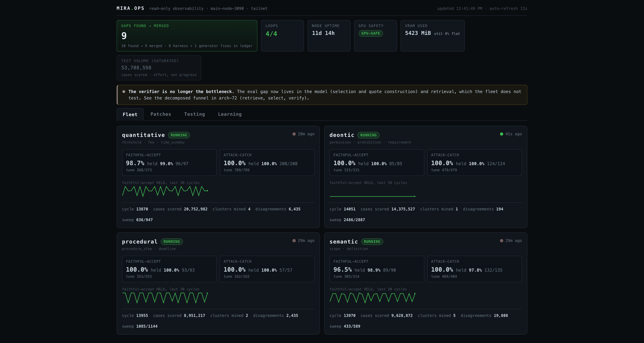Click the quantitative card title
This screenshot has width=644, height=343.
click(143, 135)
